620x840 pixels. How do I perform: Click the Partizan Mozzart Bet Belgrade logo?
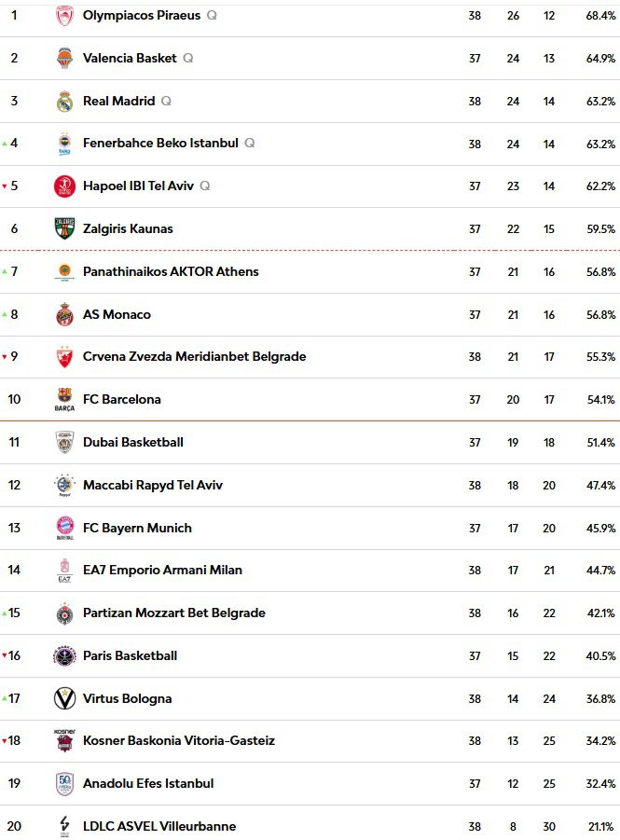click(x=64, y=613)
